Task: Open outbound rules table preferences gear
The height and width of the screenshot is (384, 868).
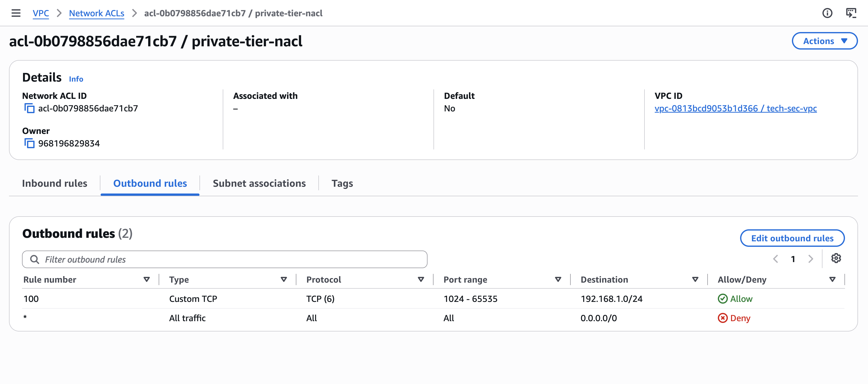Action: [836, 258]
